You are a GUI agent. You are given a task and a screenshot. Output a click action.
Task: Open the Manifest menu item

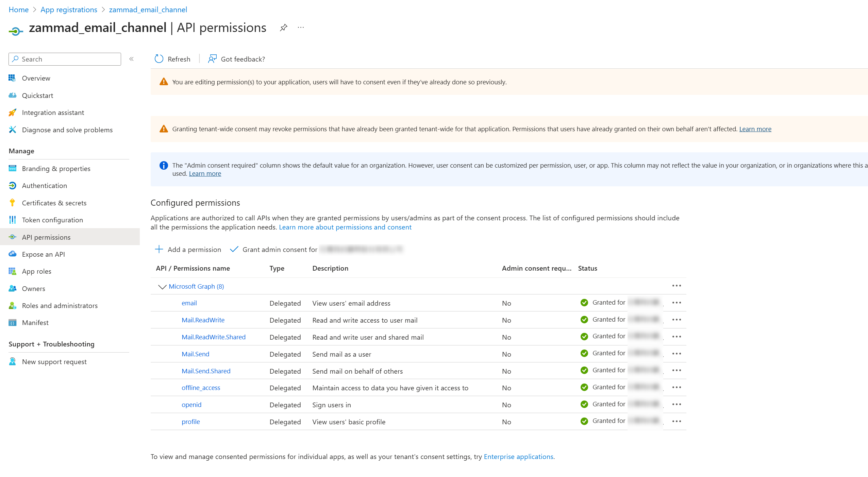click(x=35, y=323)
